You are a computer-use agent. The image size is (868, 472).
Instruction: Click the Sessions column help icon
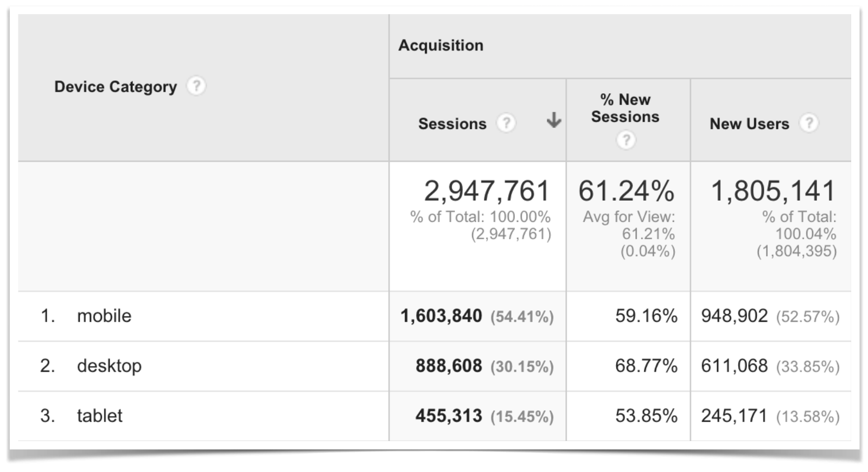506,124
